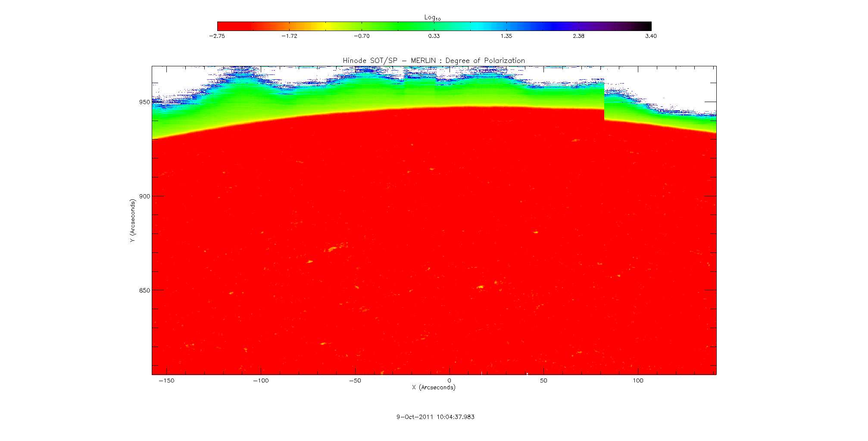Click the -1.72 colorbar tick value

(x=289, y=36)
